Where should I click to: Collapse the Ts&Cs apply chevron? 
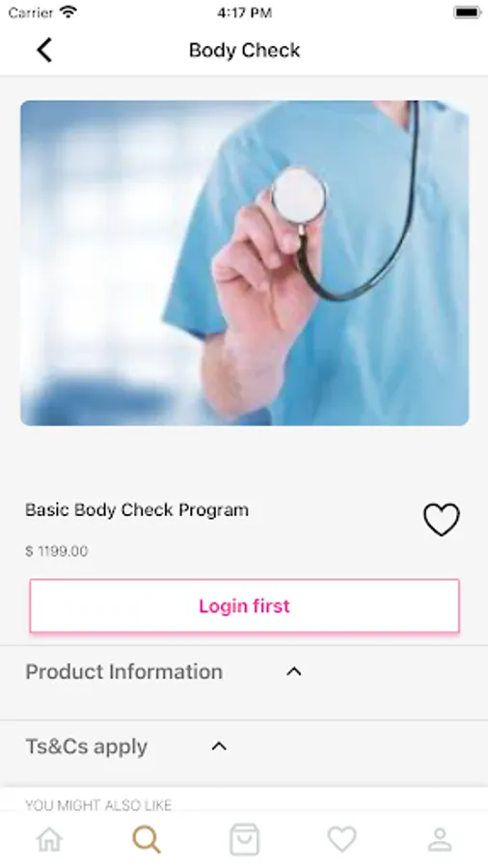[219, 746]
